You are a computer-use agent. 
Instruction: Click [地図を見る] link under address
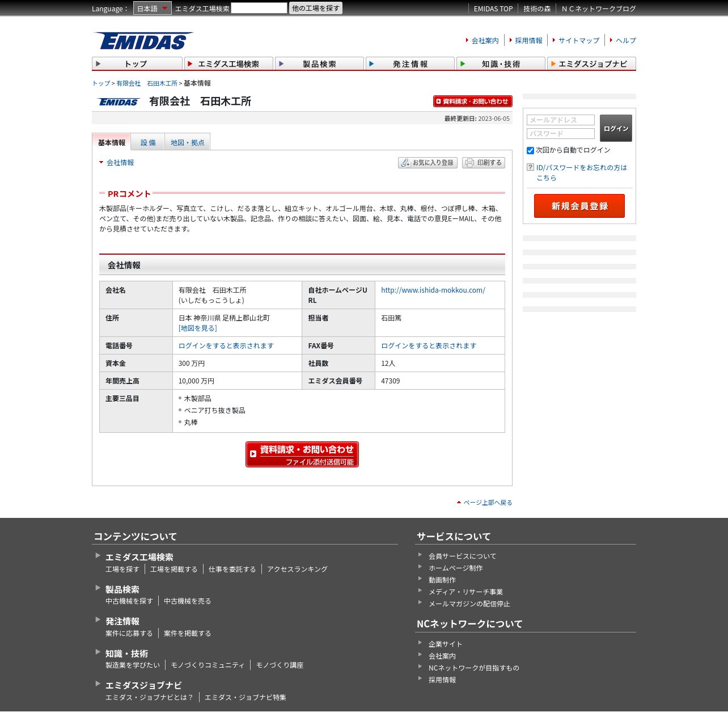pyautogui.click(x=198, y=328)
